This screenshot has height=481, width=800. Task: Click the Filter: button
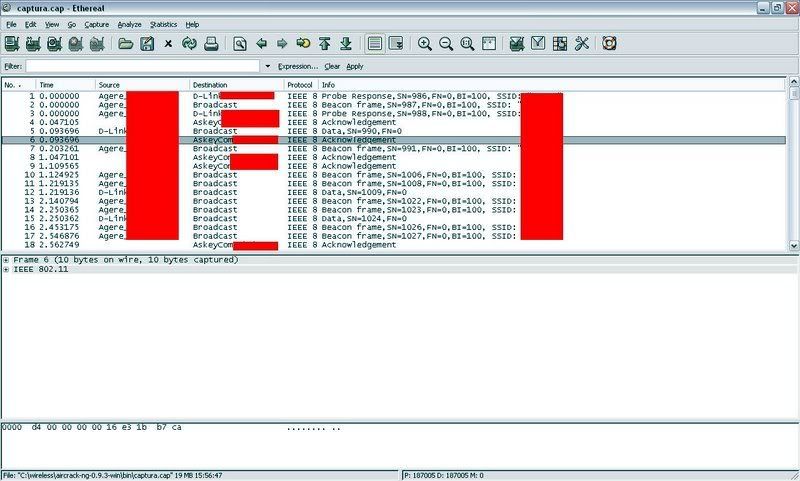click(x=13, y=66)
